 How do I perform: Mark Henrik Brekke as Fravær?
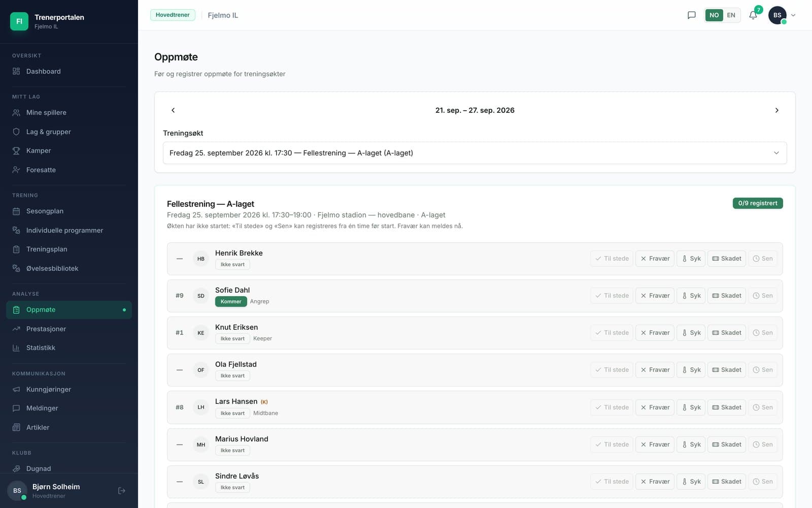(x=655, y=259)
